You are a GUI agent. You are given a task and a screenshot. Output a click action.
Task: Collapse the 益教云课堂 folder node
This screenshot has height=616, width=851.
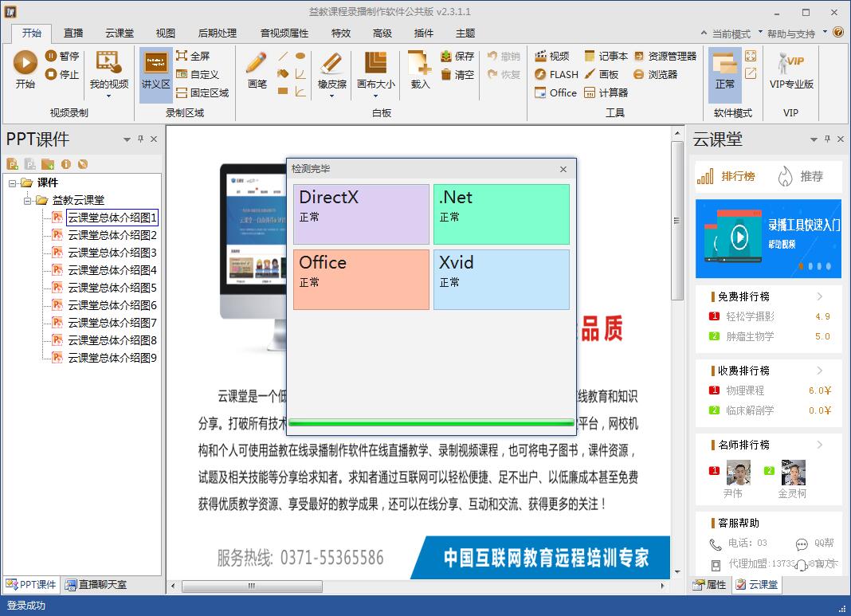click(28, 200)
